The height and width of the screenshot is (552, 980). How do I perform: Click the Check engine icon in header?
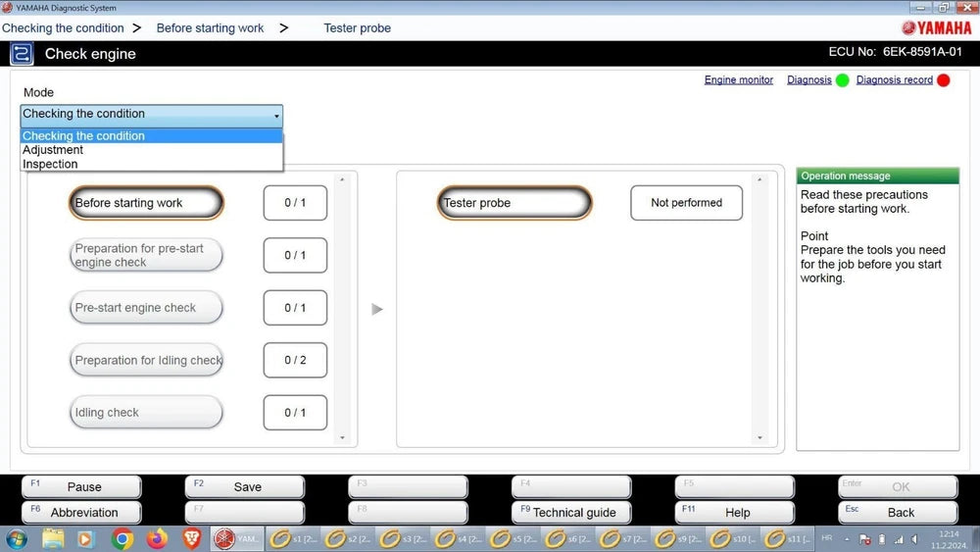tap(22, 54)
